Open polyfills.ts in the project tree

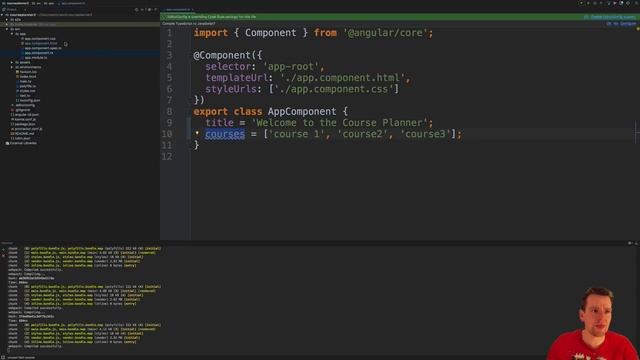click(x=28, y=86)
